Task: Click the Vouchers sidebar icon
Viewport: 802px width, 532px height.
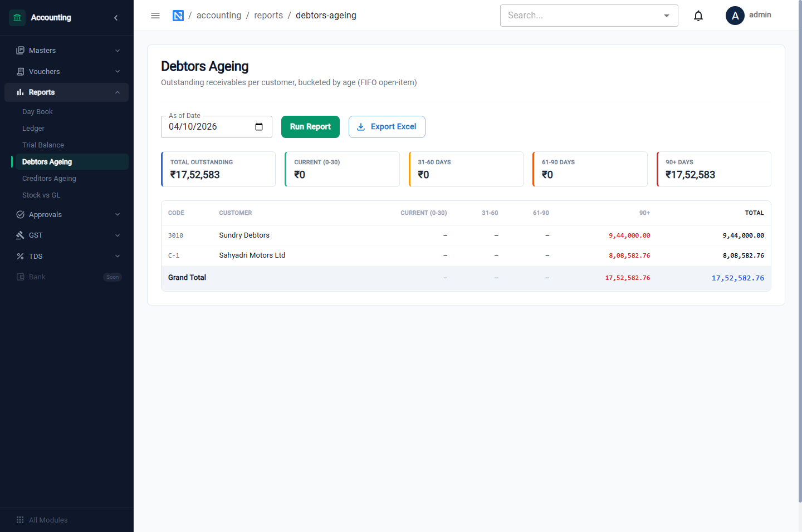Action: point(20,72)
